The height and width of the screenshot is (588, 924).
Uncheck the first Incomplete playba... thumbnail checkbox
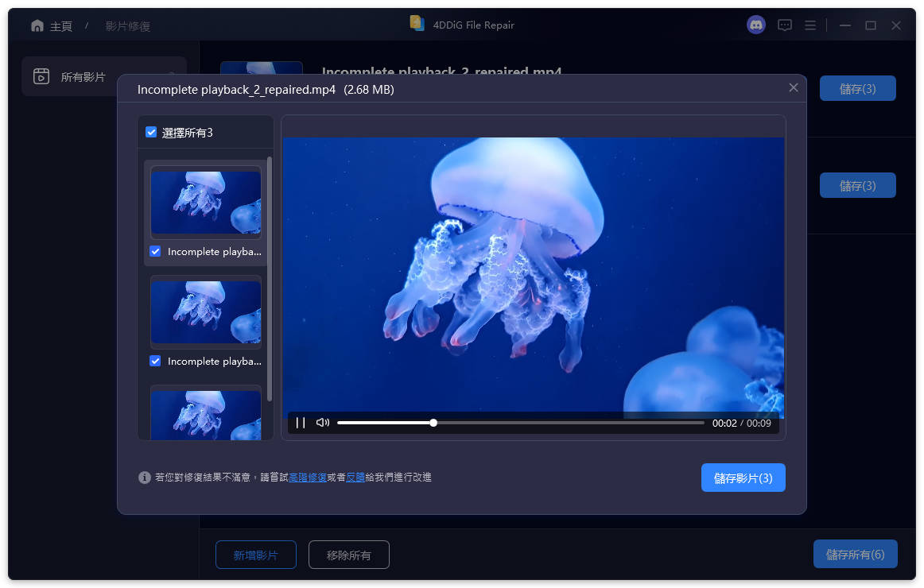click(x=154, y=251)
